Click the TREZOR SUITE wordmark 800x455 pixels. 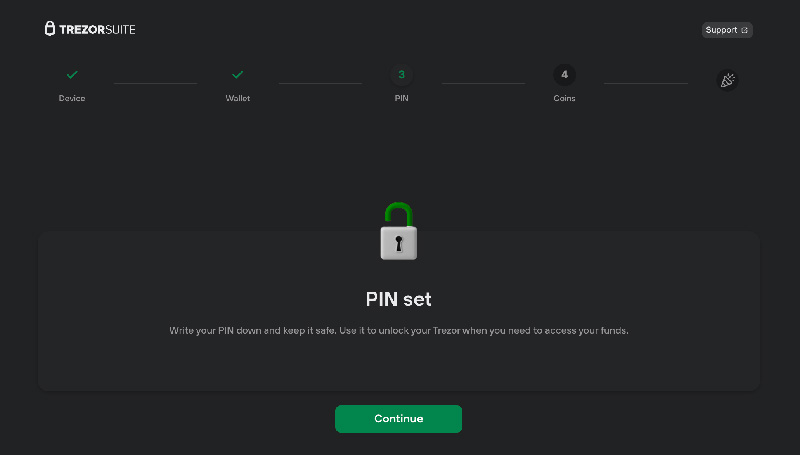pyautogui.click(x=97, y=30)
